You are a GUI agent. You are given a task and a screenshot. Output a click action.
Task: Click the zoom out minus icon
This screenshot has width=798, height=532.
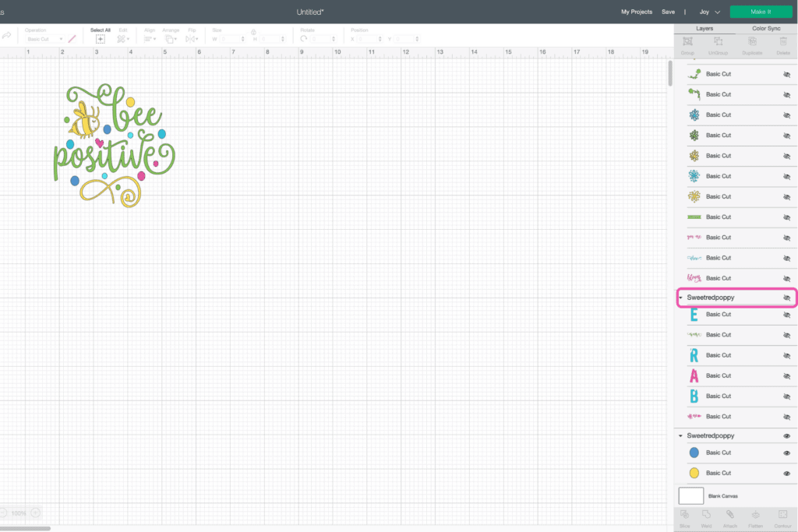pos(2,513)
